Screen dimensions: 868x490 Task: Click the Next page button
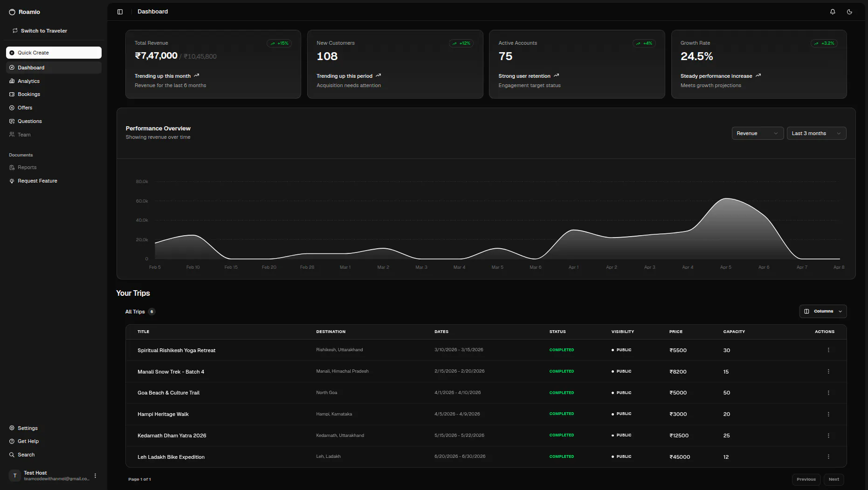tap(834, 479)
